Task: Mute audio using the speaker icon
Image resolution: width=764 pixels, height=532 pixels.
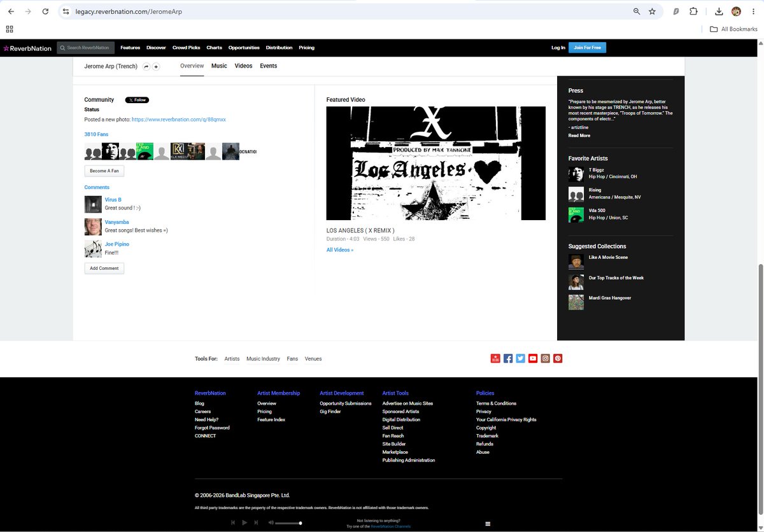Action: (271, 522)
